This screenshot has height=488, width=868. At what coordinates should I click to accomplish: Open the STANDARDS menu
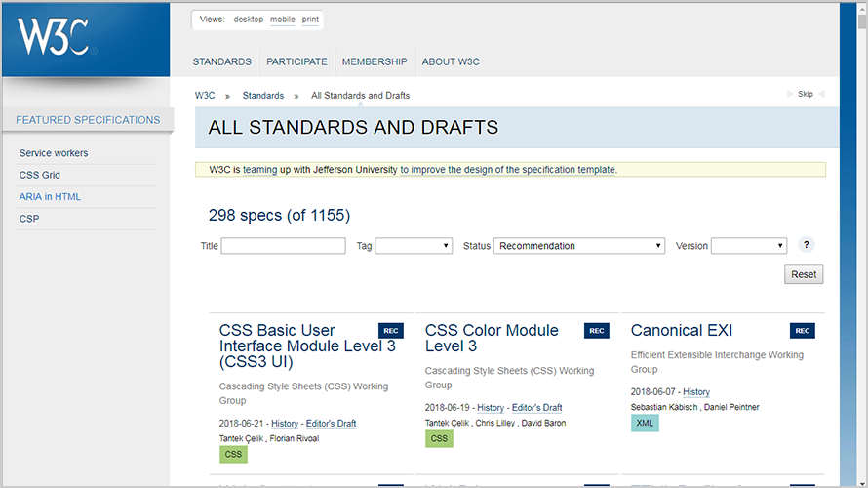pyautogui.click(x=222, y=61)
